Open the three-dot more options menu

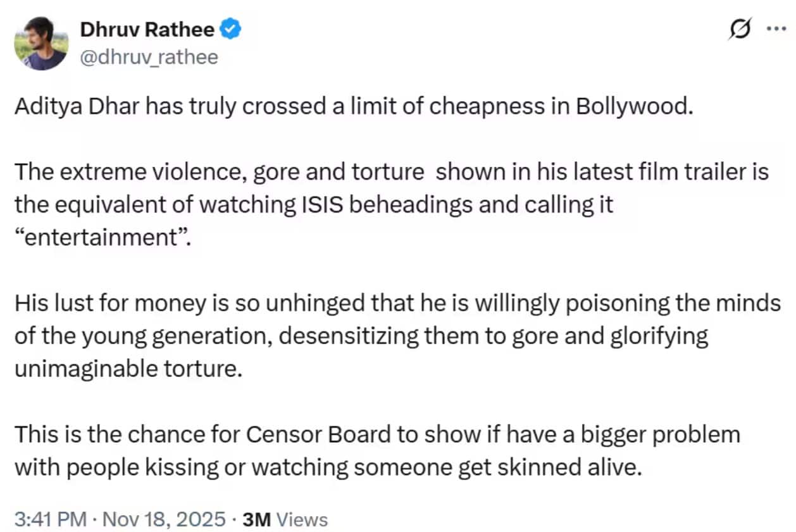775,29
